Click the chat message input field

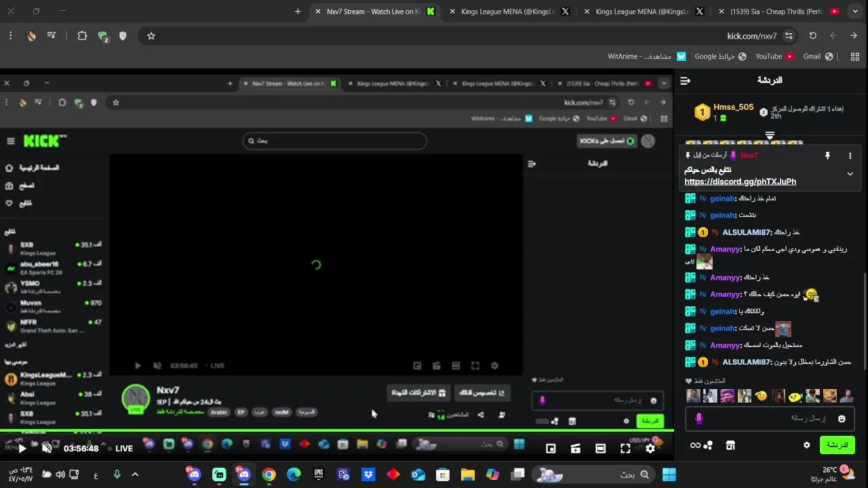(x=770, y=419)
